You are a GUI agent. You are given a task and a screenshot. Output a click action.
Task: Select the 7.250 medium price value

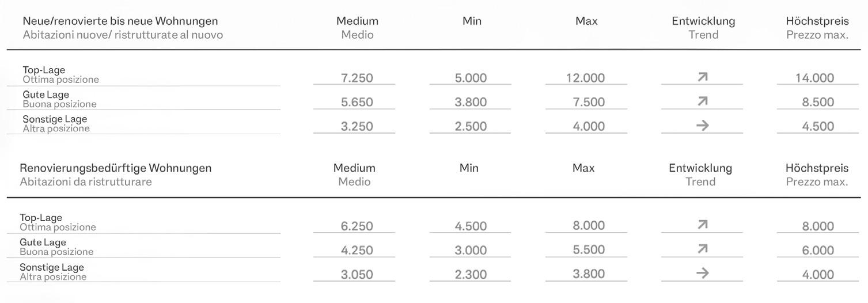(x=357, y=78)
